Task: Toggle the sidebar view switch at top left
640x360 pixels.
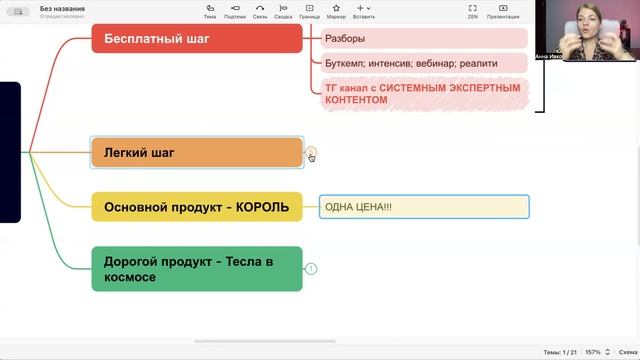Action: [18, 12]
